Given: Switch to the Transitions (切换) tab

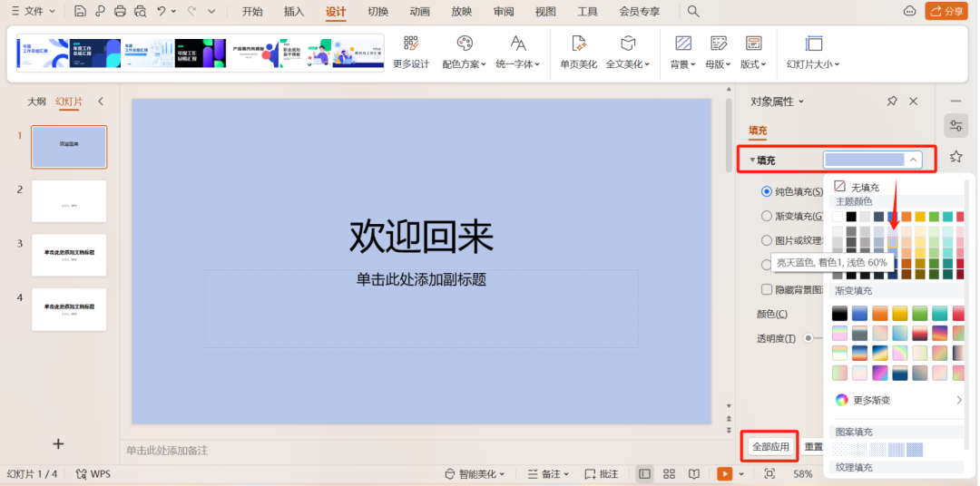Looking at the screenshot, I should point(378,11).
